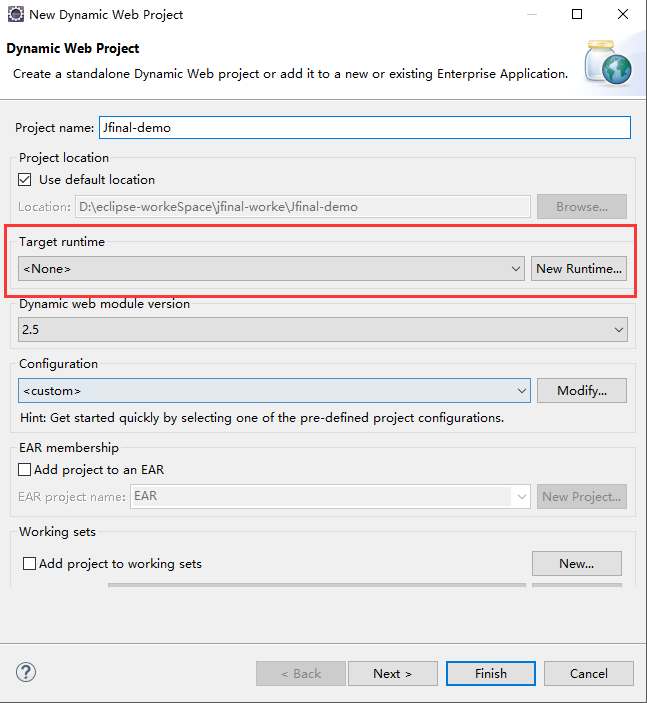647x703 pixels.
Task: Close the New Dynamic Web Project dialog
Action: pyautogui.click(x=623, y=15)
